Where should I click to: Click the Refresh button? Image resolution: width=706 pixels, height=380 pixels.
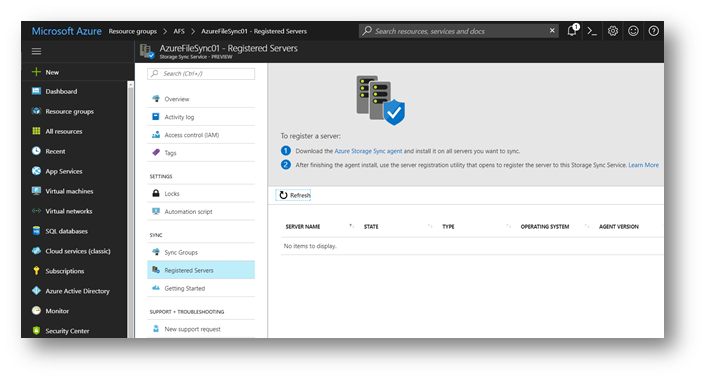point(293,195)
